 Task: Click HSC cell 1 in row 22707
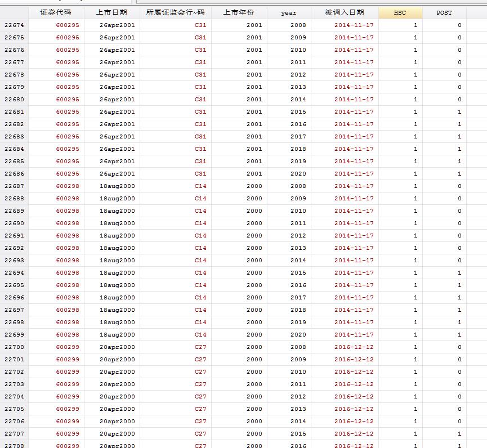401,434
